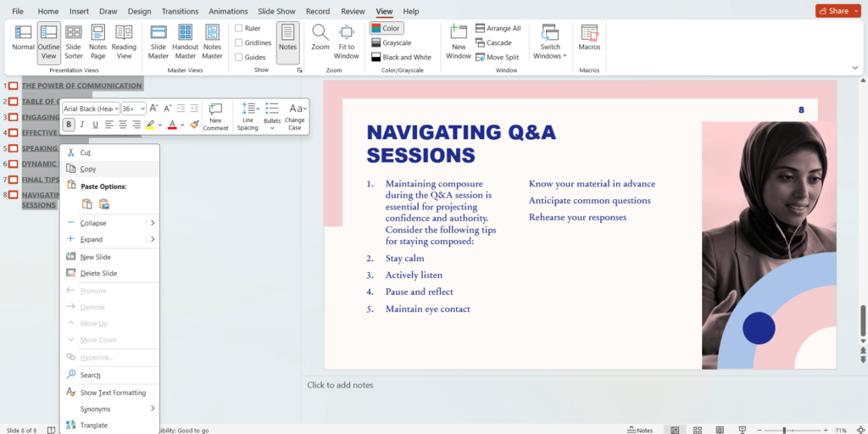Open the font size dropdown
Viewport: 868px width, 434px height.
pos(142,108)
